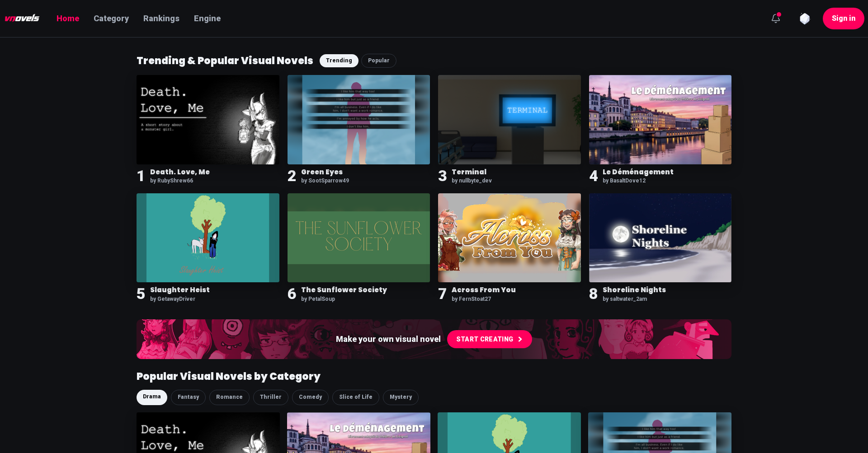This screenshot has width=868, height=453.
Task: Open the Engine nav item
Action: [208, 19]
